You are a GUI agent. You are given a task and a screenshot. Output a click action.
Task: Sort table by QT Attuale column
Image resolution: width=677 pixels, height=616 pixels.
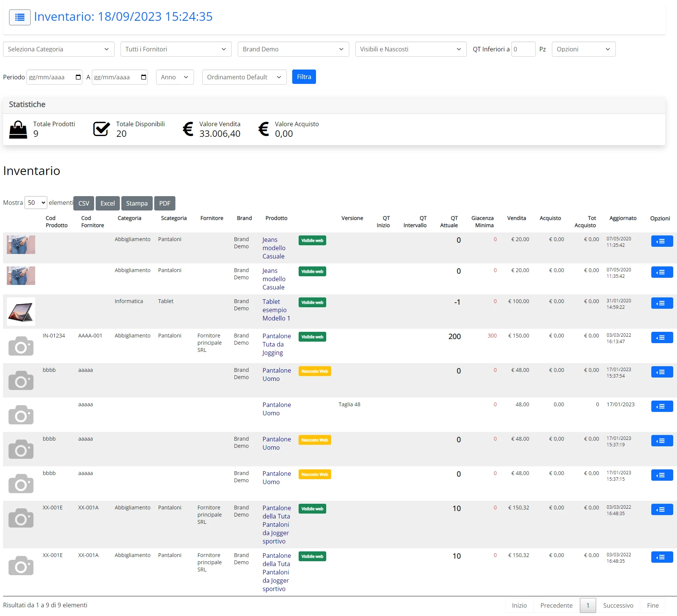click(449, 221)
